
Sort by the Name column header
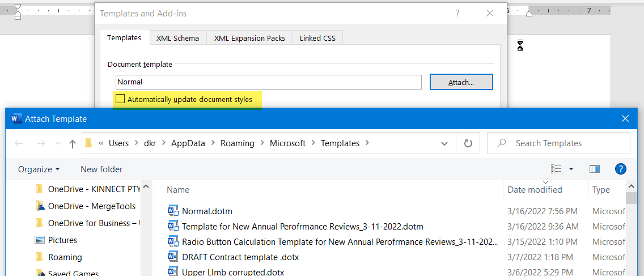pos(178,190)
